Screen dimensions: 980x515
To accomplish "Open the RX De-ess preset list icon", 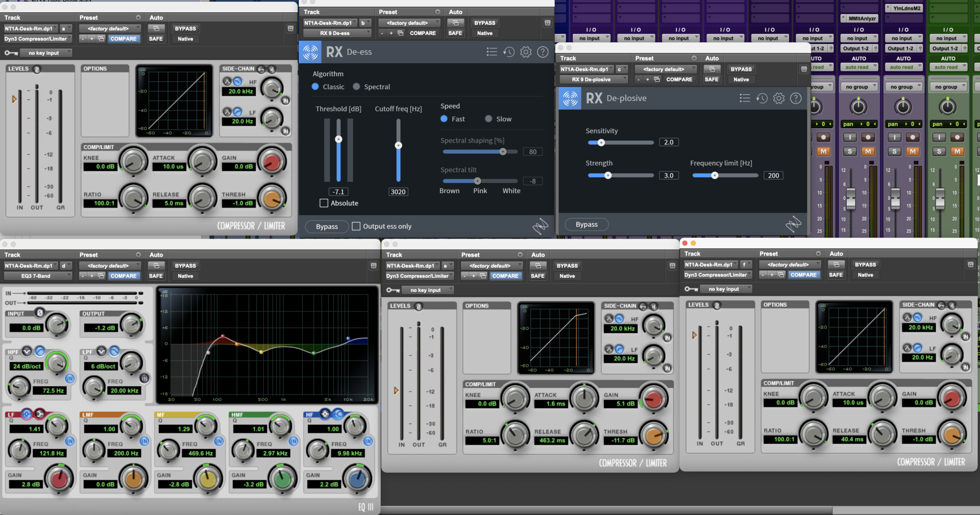I will [491, 52].
